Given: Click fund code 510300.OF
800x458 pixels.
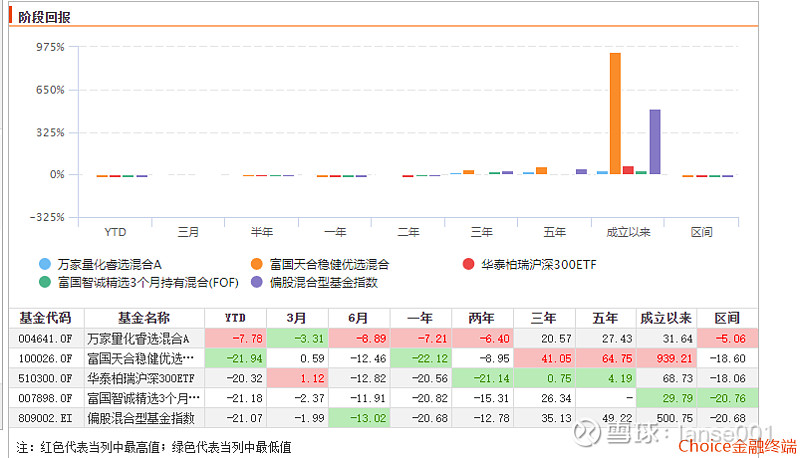Looking at the screenshot, I should click(x=45, y=378).
